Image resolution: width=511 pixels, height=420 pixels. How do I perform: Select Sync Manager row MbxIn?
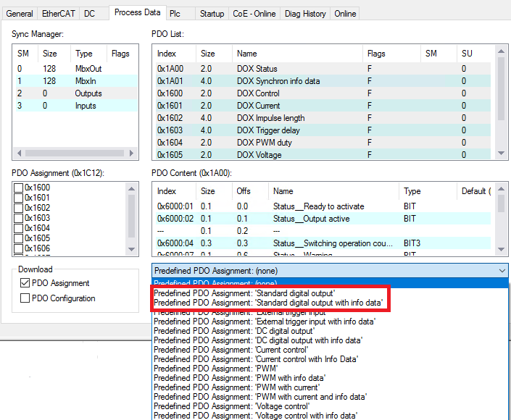pyautogui.click(x=77, y=81)
